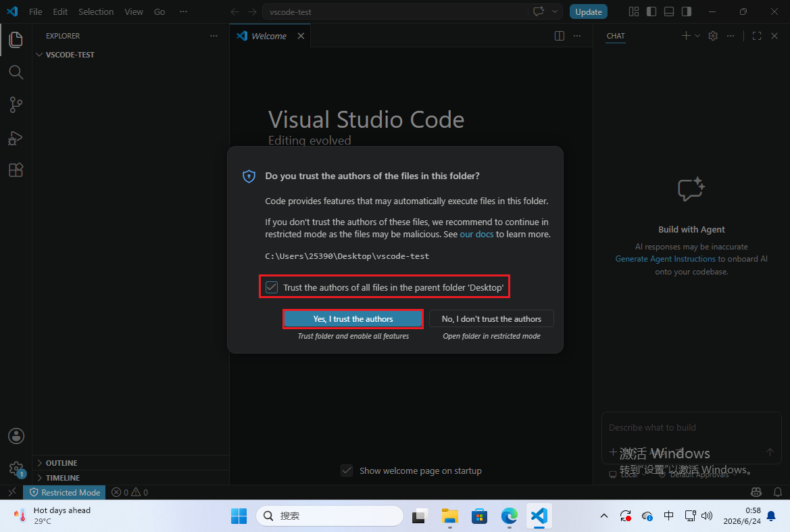This screenshot has width=790, height=532.
Task: Select the Welcome tab
Action: [x=268, y=36]
